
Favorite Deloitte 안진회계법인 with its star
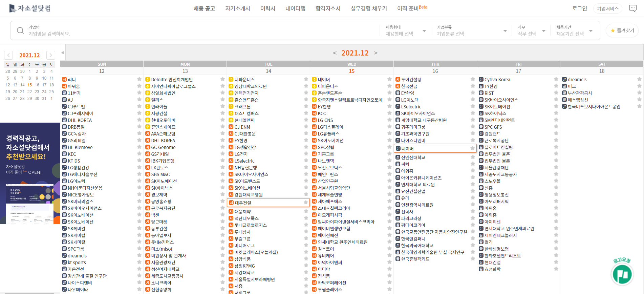tap(222, 79)
